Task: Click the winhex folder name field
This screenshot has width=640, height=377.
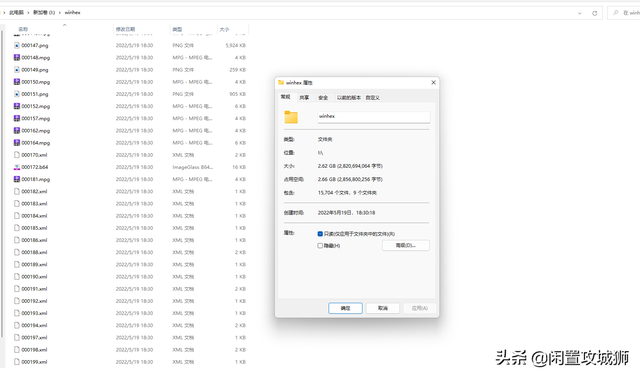Action: (374, 117)
